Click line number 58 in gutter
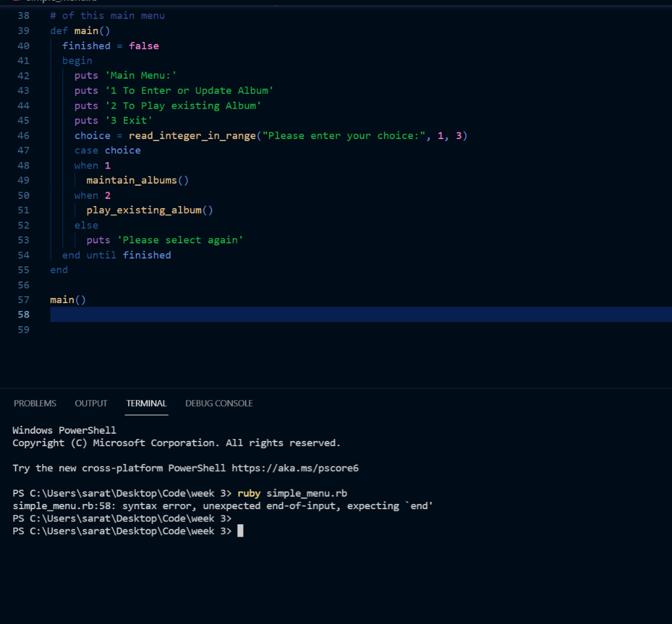672x624 pixels. (24, 314)
